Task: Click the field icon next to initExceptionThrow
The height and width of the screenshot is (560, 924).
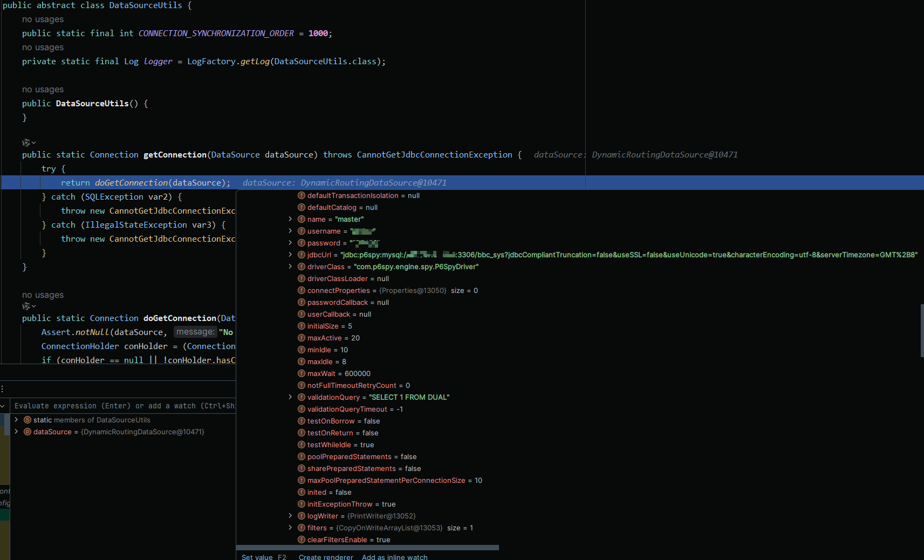Action: click(x=302, y=504)
